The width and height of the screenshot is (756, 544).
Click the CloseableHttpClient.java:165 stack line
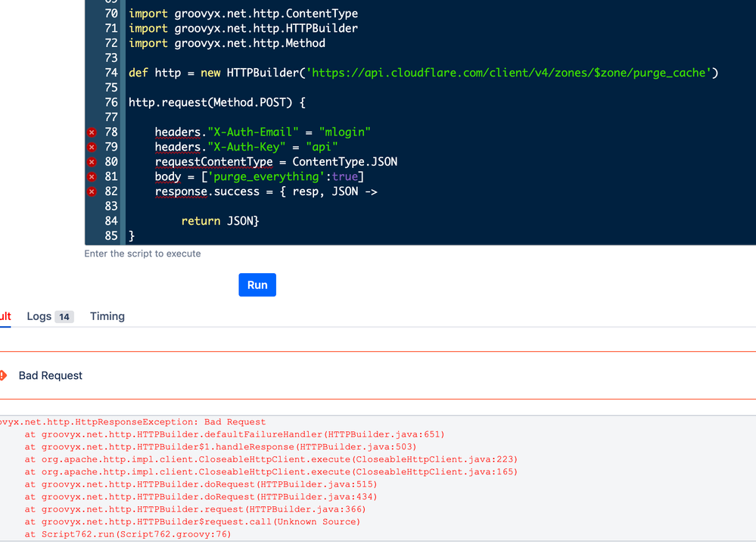pos(271,472)
